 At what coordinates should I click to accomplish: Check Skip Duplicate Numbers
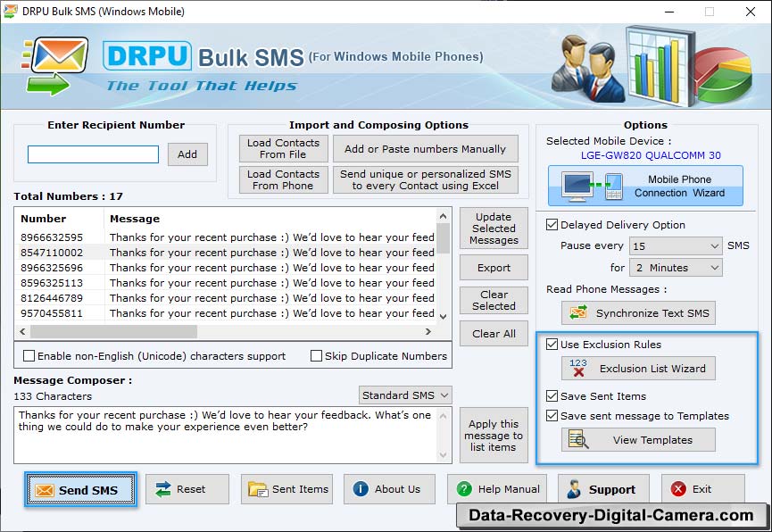tap(316, 355)
